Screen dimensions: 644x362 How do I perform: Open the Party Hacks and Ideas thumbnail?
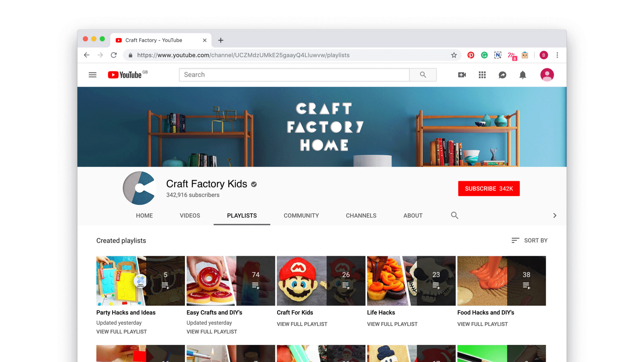click(141, 281)
